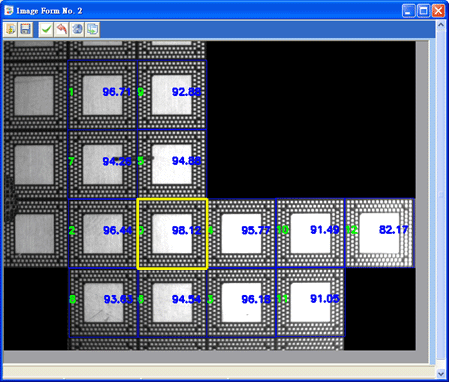Click the application icon in title bar
The width and height of the screenshot is (449, 382).
[9, 11]
